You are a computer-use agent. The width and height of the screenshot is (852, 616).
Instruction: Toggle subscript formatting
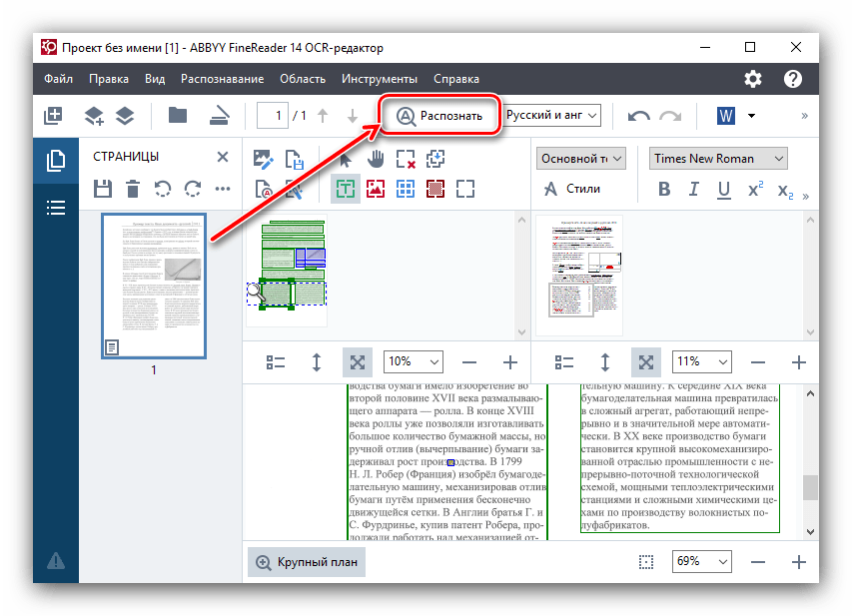pyautogui.click(x=785, y=191)
